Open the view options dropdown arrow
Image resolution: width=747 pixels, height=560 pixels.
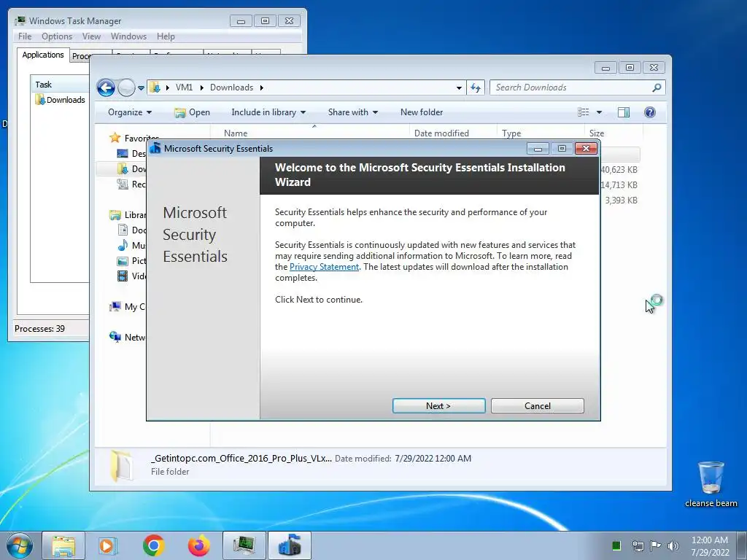click(600, 112)
